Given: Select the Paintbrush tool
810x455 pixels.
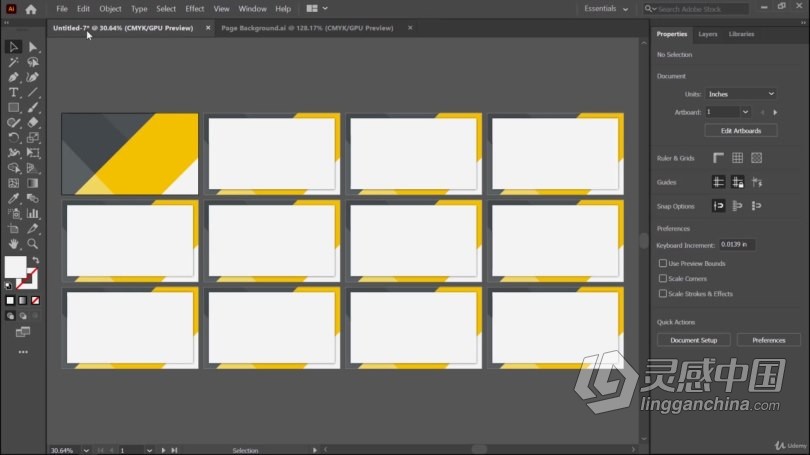Looking at the screenshot, I should [x=33, y=107].
